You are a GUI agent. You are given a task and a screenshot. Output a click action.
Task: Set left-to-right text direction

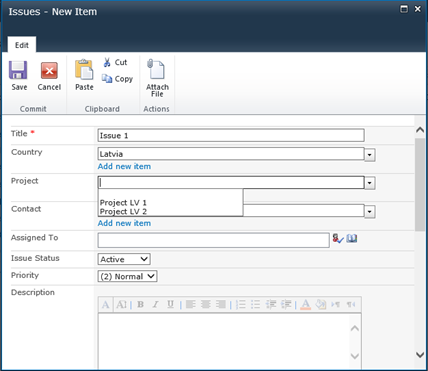(335, 304)
